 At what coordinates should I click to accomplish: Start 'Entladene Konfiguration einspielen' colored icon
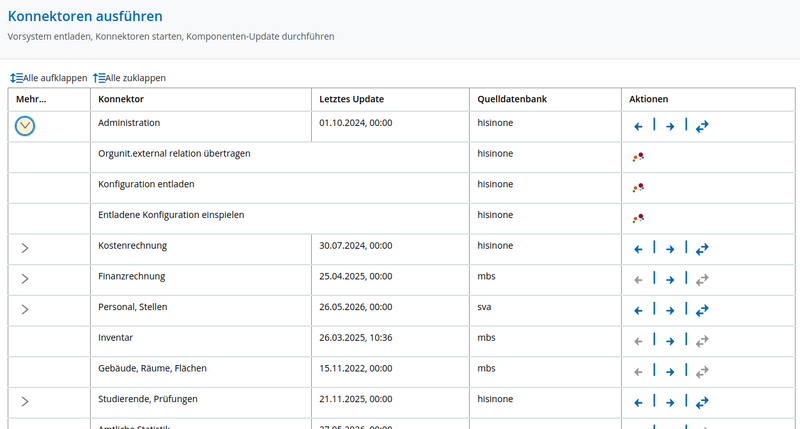[638, 218]
